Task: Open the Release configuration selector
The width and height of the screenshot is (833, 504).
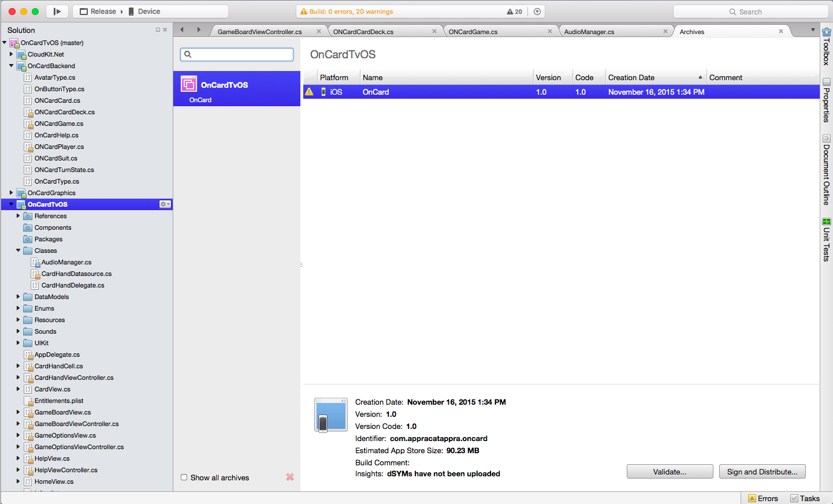Action: [x=98, y=12]
